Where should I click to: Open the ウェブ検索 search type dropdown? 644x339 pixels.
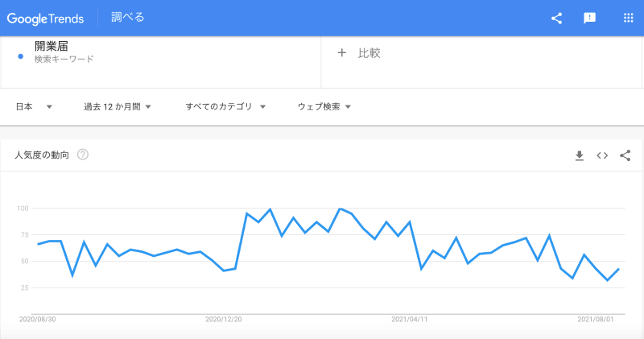(x=324, y=106)
